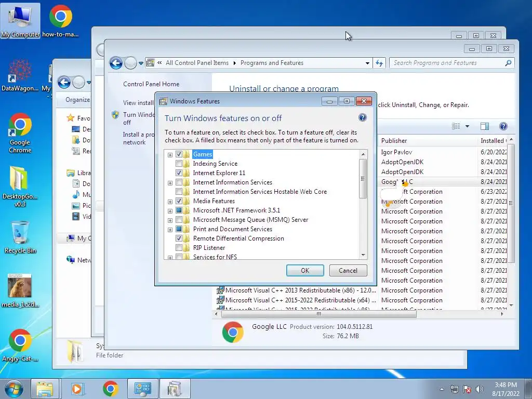Click the search magnifier in Programs and Features
532x399 pixels.
coord(508,63)
